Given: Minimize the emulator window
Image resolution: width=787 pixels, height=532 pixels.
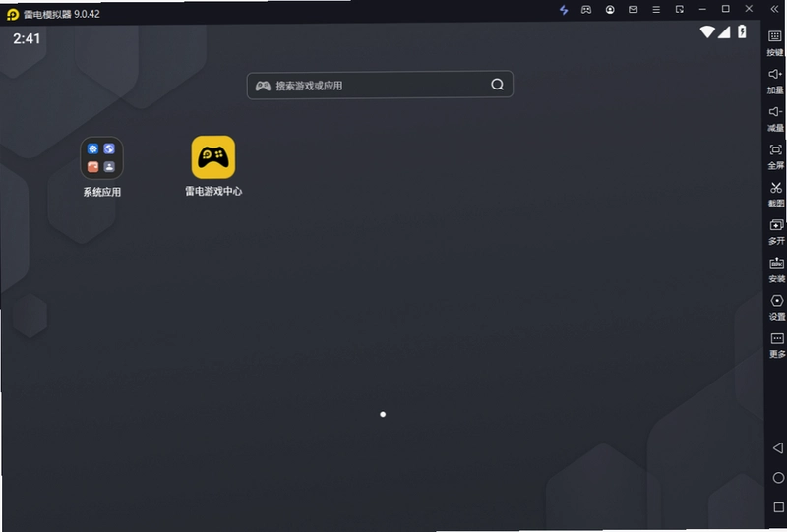Looking at the screenshot, I should [702, 9].
